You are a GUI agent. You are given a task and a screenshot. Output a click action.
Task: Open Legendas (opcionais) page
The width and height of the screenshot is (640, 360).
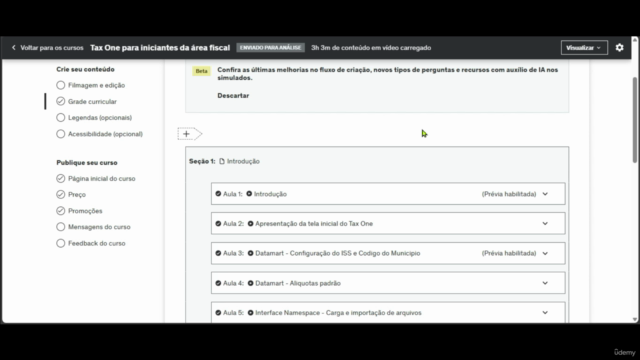100,118
